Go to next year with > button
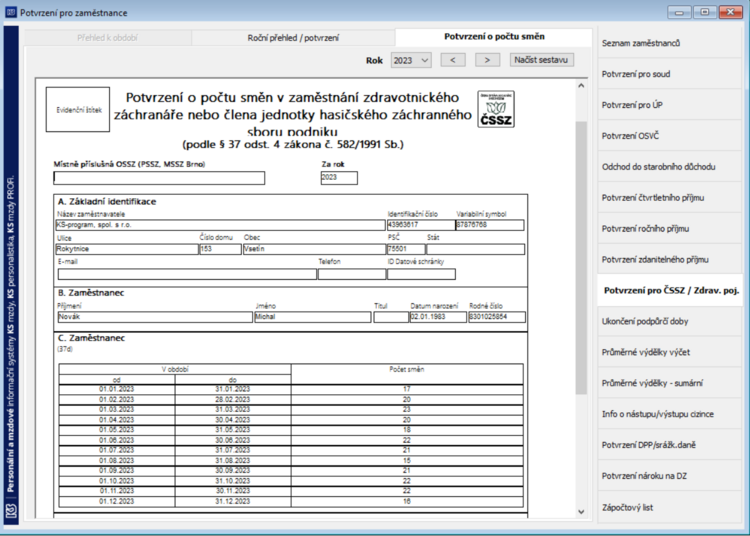 [487, 60]
